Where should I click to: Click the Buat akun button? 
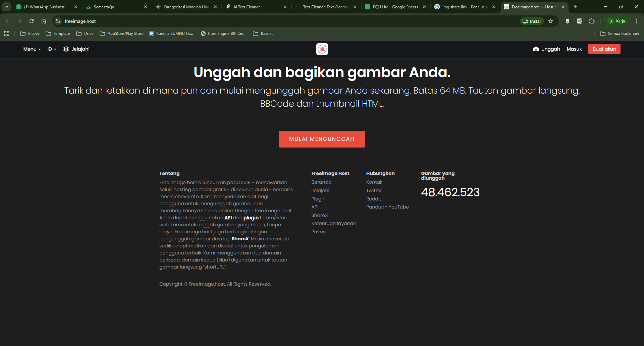(x=604, y=49)
